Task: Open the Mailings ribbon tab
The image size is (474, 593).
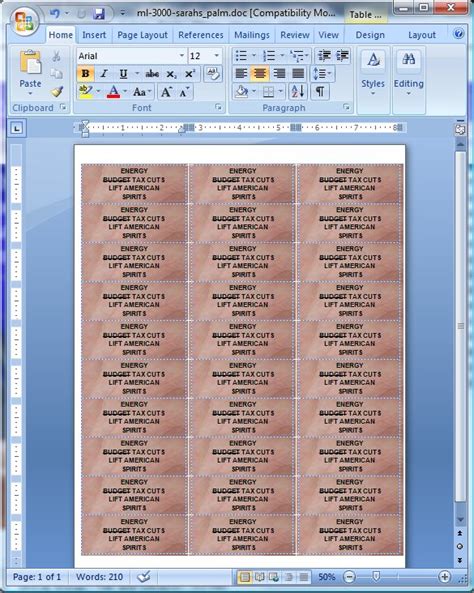Action: (252, 35)
